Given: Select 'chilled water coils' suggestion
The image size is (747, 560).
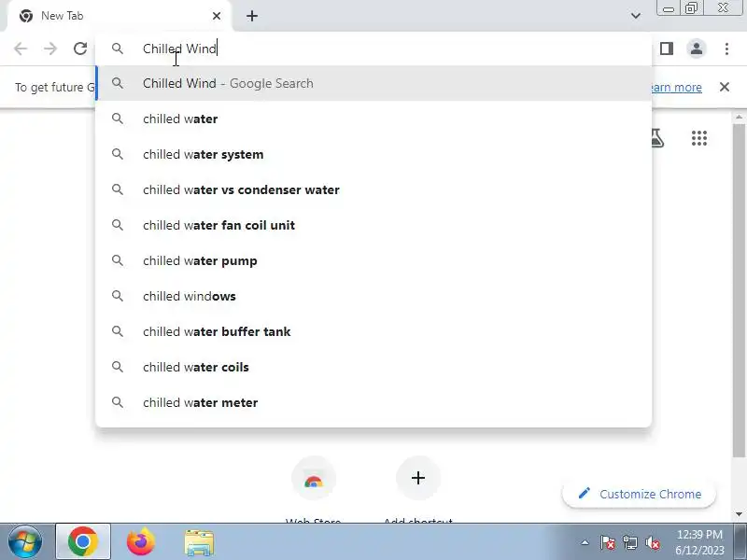Looking at the screenshot, I should click(373, 367).
